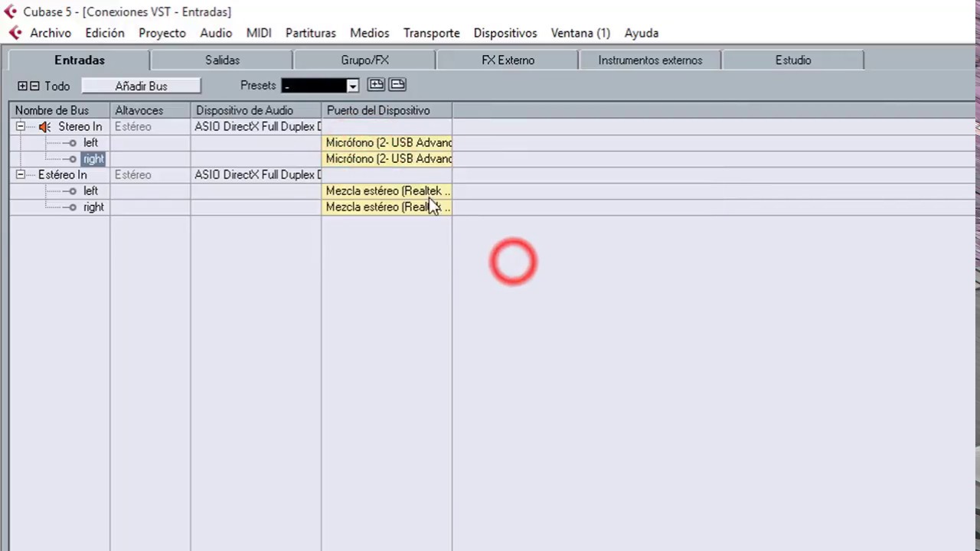Click the Dispositivo de Audio column header

coord(256,111)
